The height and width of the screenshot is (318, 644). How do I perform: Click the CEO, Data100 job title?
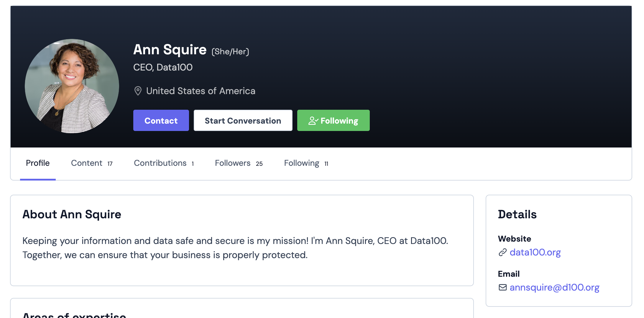tap(163, 67)
